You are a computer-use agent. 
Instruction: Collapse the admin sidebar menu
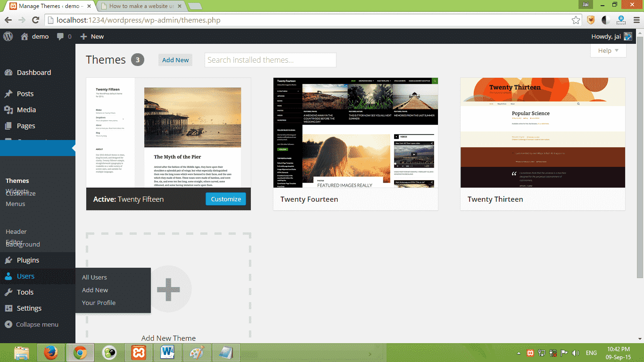tap(32, 324)
